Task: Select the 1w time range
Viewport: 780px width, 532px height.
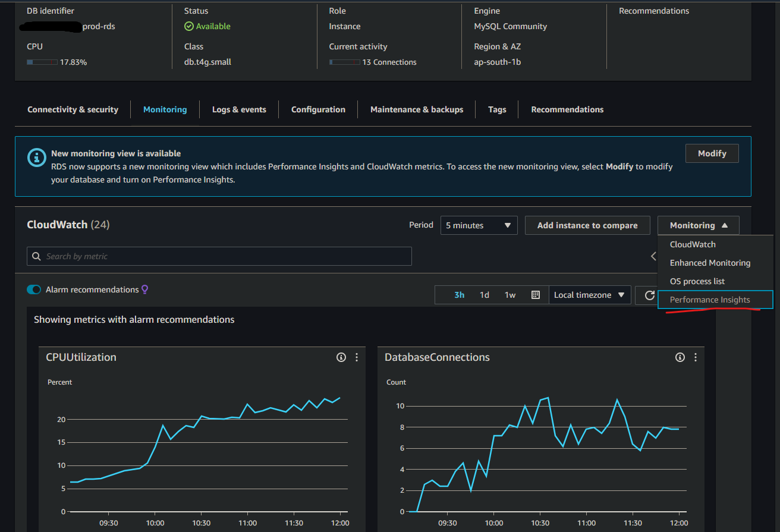Action: tap(510, 295)
